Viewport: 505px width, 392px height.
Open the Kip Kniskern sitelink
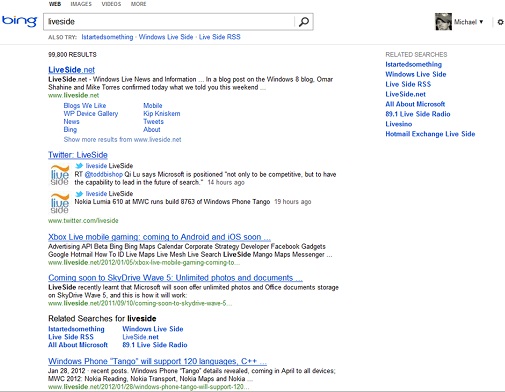coord(162,114)
